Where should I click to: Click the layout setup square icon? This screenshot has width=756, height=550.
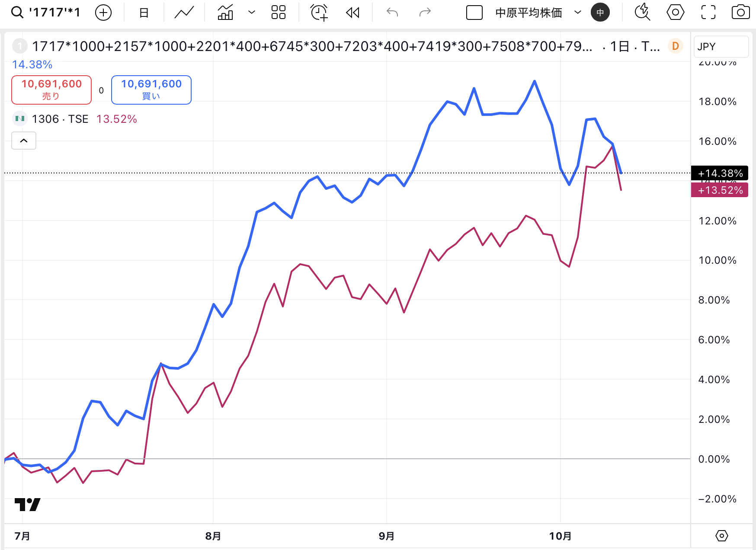click(x=474, y=13)
